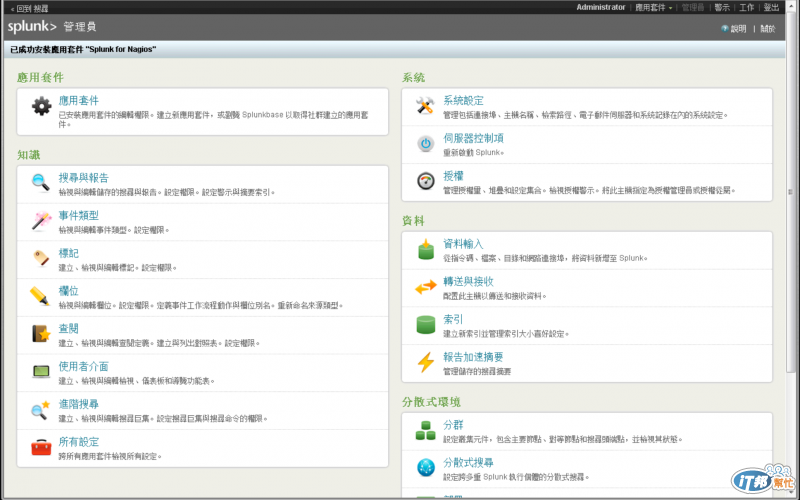Image resolution: width=800 pixels, height=500 pixels.
Task: Open the 系統設定 link
Action: (463, 101)
